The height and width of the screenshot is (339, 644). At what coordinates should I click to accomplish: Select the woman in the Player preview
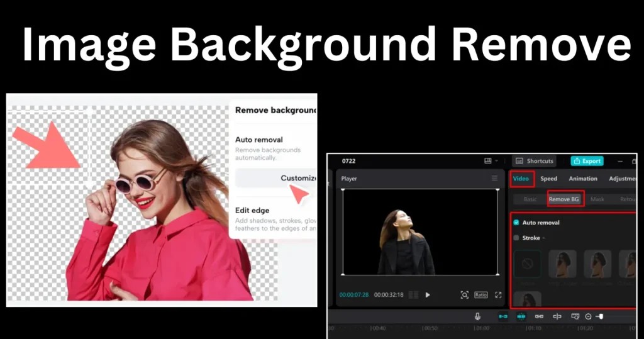(x=406, y=242)
